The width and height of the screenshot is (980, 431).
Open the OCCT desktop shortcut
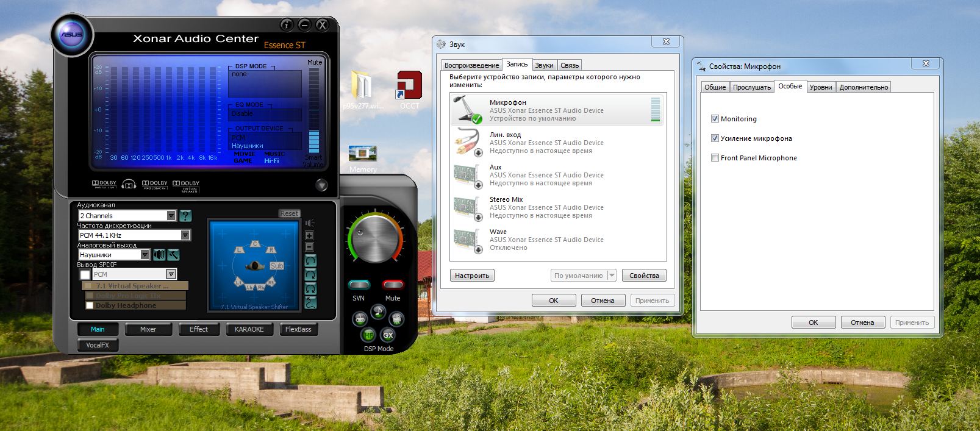[x=409, y=90]
